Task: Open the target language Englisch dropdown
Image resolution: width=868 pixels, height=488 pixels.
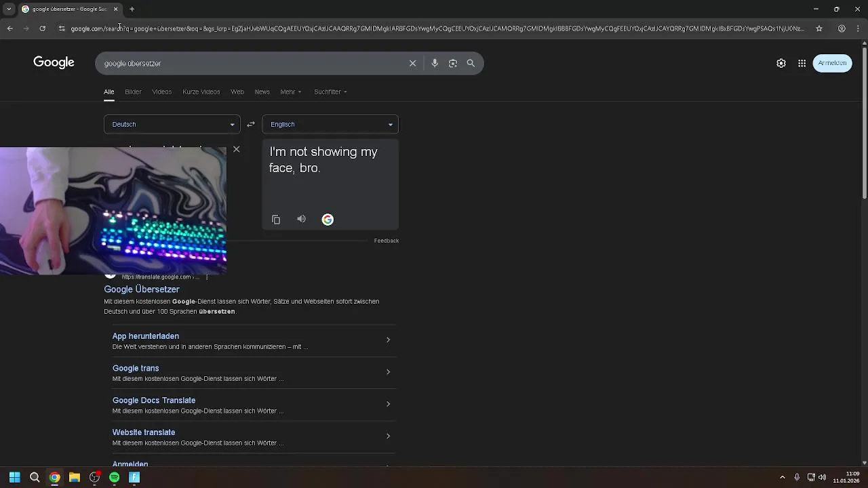Action: tap(330, 124)
